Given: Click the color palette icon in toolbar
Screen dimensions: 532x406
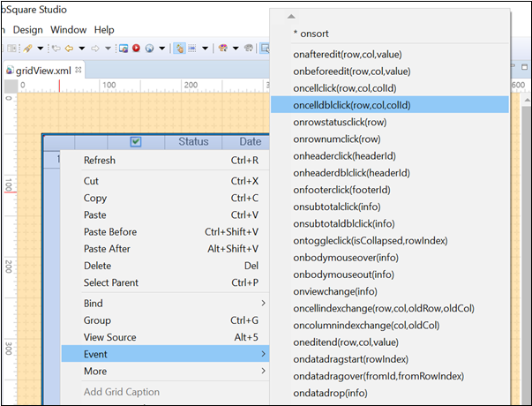Looking at the screenshot, I should coord(223,48).
